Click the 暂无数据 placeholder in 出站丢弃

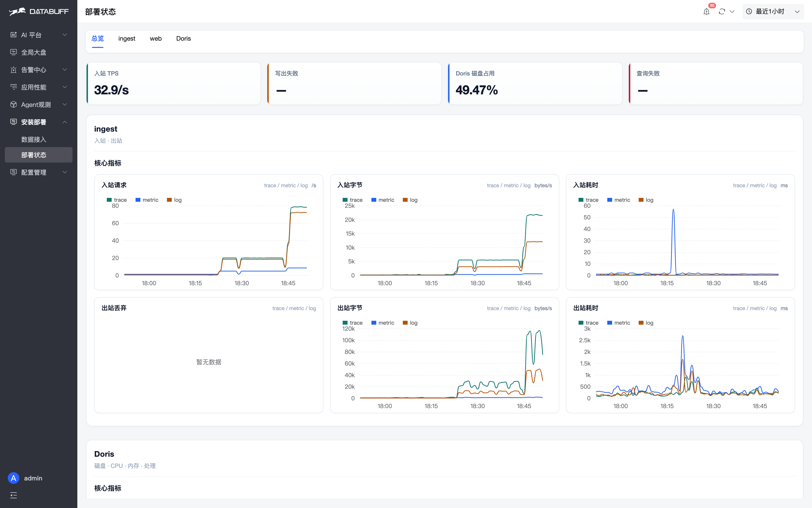[x=209, y=362]
